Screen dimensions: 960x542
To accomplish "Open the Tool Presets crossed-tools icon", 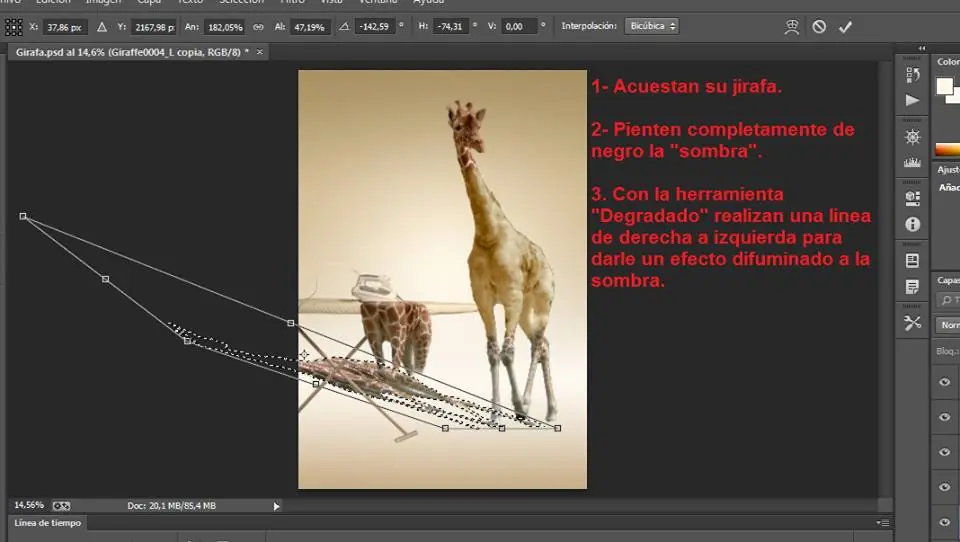I will coord(912,323).
